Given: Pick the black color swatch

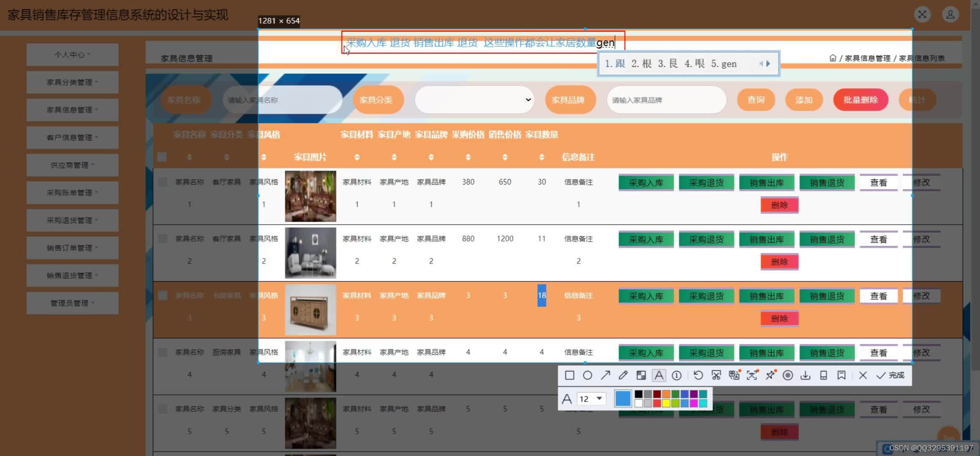Looking at the screenshot, I should (639, 394).
